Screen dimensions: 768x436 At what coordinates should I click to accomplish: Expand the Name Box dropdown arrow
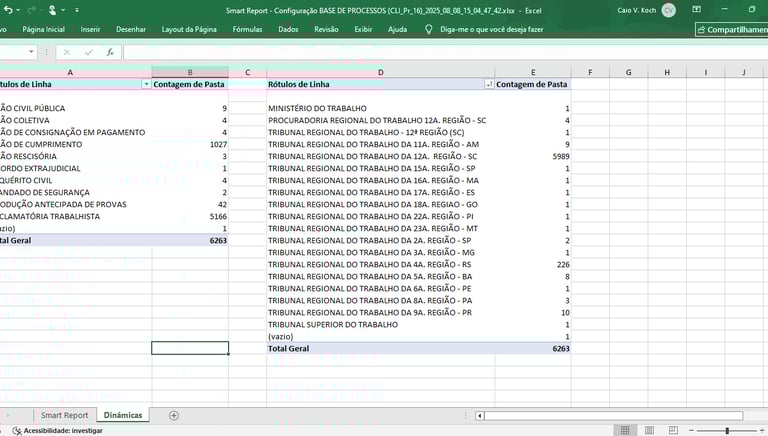click(32, 52)
